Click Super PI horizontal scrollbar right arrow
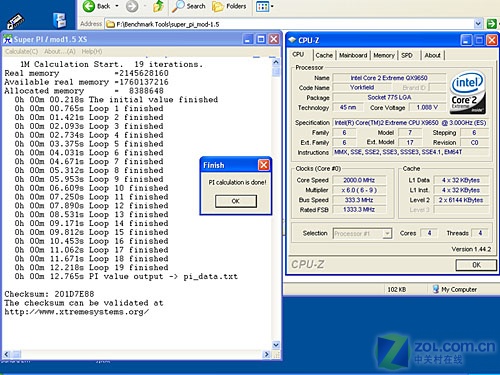The height and width of the screenshot is (375, 500). (x=266, y=354)
